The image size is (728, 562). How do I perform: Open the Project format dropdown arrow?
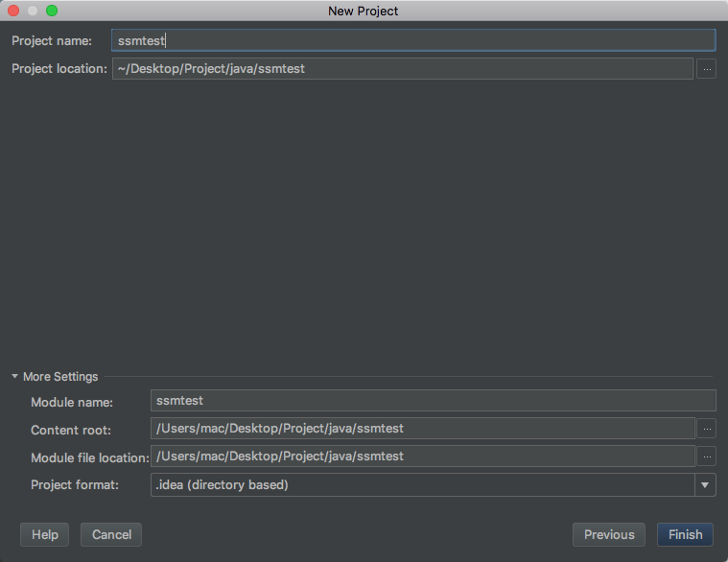(706, 485)
